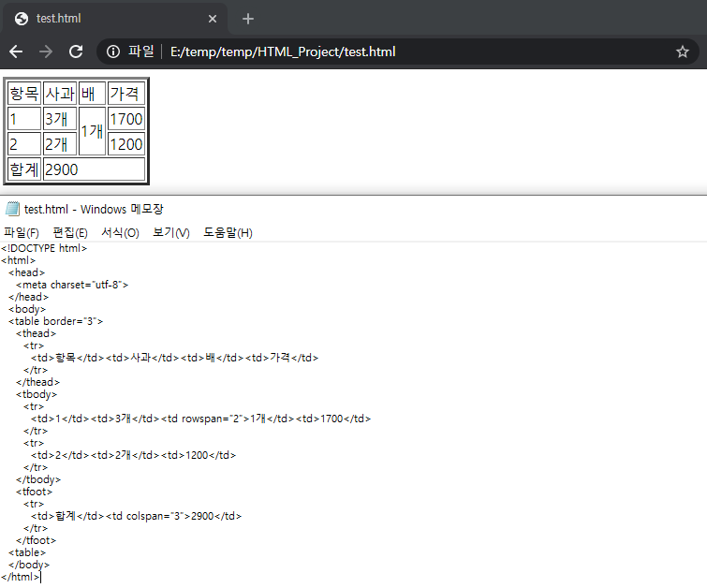Click the browser forward arrow
This screenshot has width=707, height=588.
pyautogui.click(x=46, y=51)
